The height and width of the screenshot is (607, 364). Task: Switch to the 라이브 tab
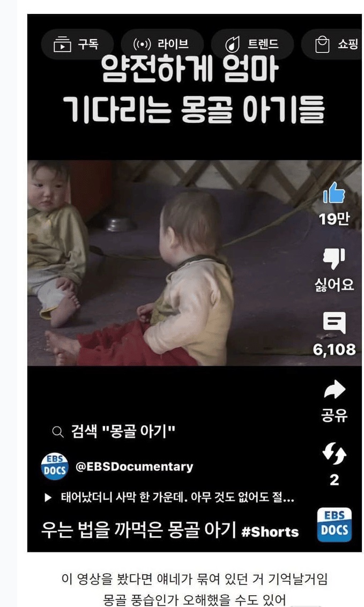tap(162, 44)
